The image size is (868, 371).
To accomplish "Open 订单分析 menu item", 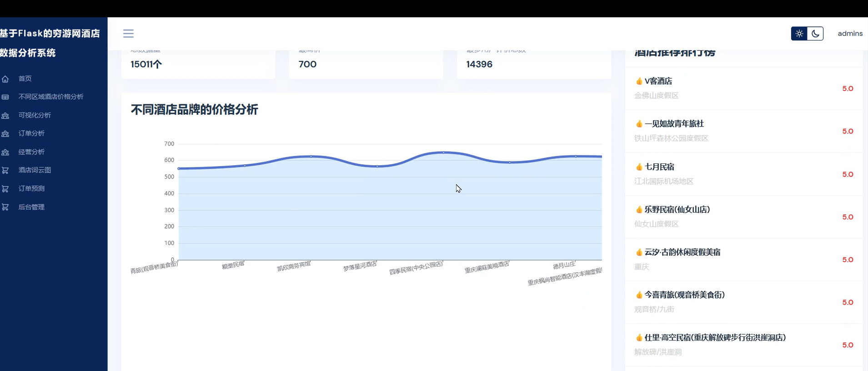I will (31, 133).
